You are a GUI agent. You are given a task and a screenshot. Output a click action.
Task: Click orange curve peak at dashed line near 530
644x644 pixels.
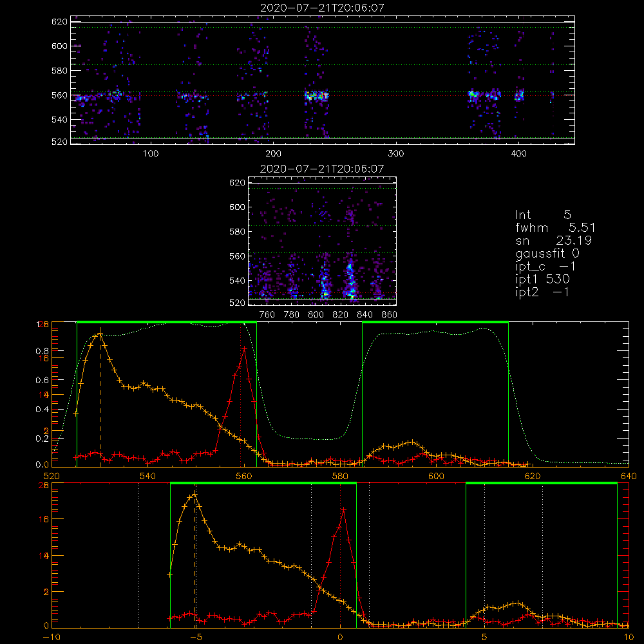click(100, 334)
